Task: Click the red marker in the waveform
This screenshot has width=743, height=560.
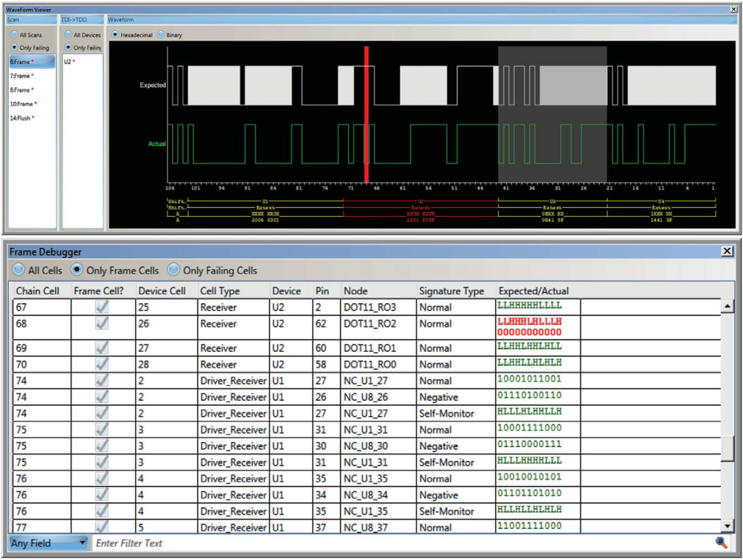Action: click(366, 114)
